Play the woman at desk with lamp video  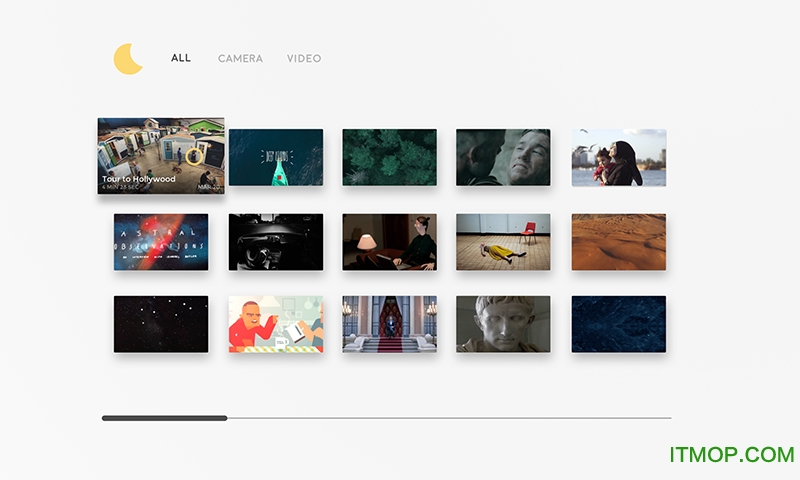(x=389, y=241)
